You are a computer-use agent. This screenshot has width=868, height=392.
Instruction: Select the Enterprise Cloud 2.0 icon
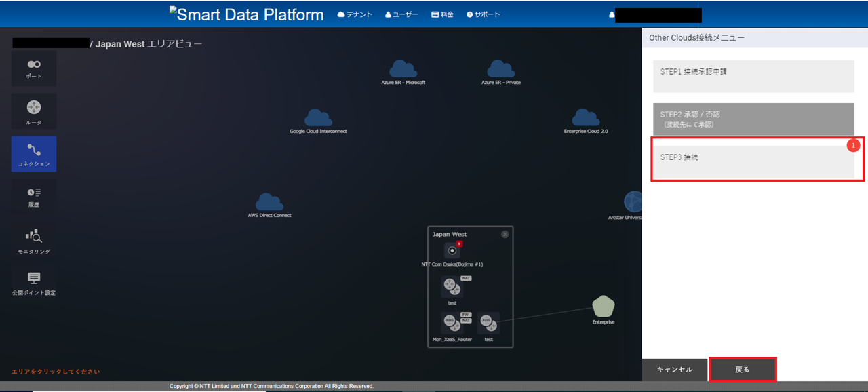[585, 118]
